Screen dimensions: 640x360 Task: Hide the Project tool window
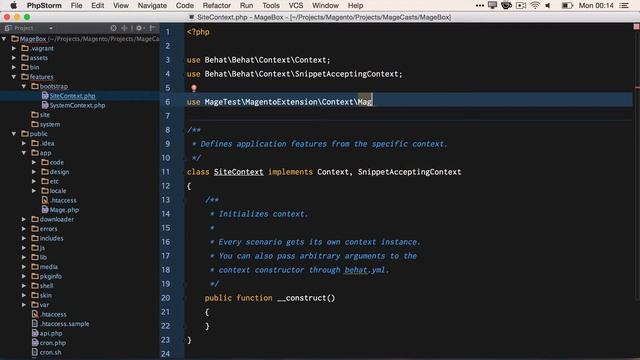pyautogui.click(x=153, y=28)
